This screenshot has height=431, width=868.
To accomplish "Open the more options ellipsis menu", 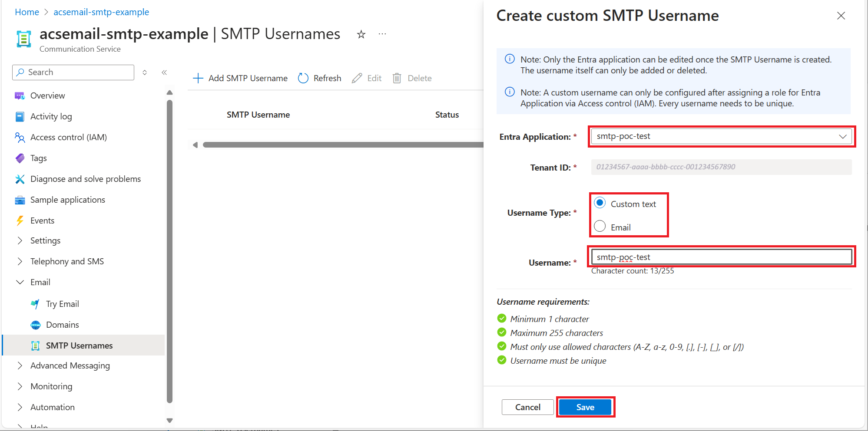I will tap(382, 34).
